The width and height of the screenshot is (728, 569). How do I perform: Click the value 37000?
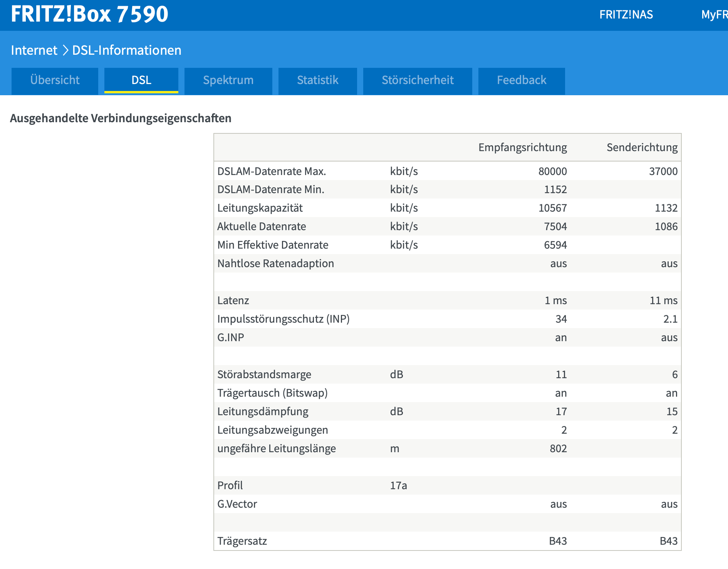click(663, 171)
